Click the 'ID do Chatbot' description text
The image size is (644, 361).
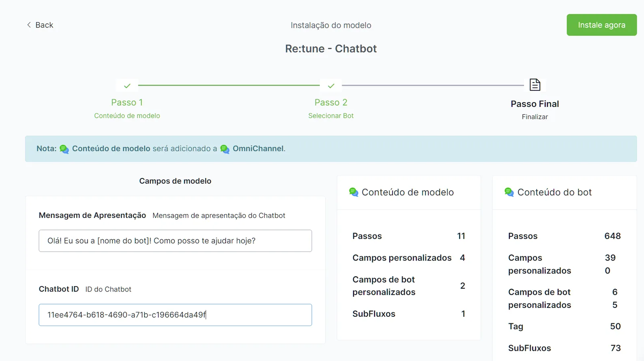click(108, 289)
